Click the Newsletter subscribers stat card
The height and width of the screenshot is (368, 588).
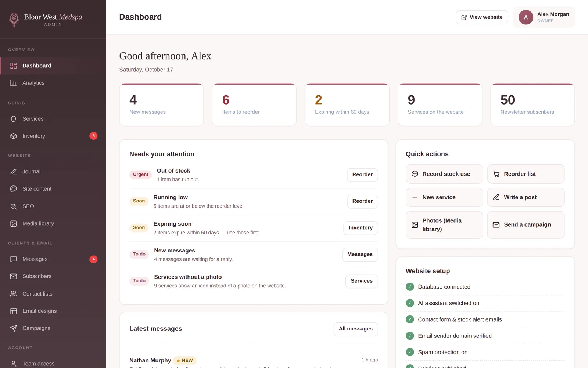[533, 105]
